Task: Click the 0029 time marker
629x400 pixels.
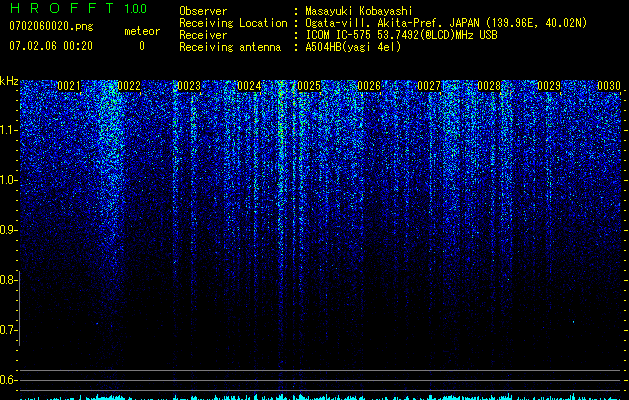Action: point(549,86)
